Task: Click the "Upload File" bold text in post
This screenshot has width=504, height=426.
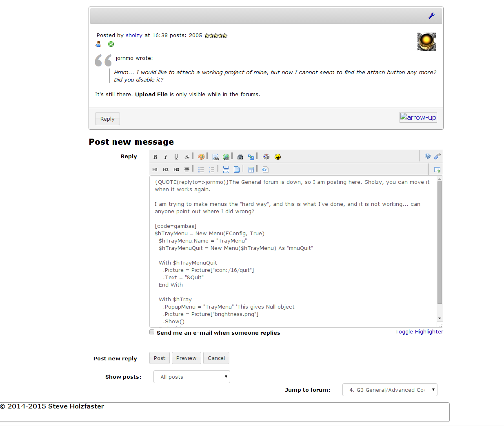Action: coord(151,95)
